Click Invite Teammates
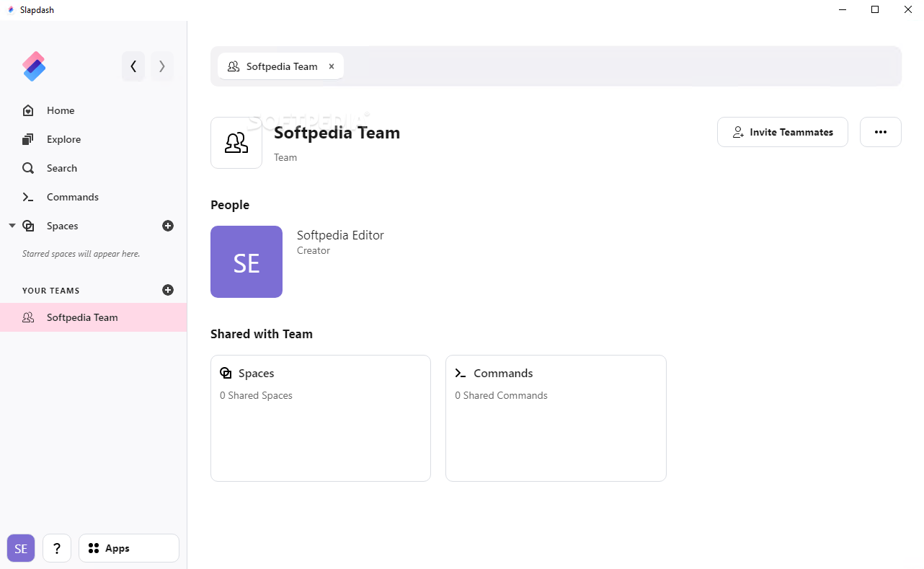 (783, 132)
